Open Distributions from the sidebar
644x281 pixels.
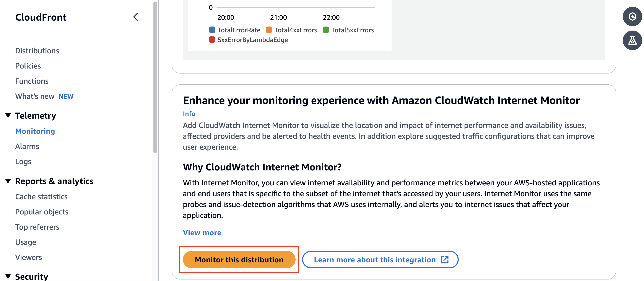click(x=37, y=51)
